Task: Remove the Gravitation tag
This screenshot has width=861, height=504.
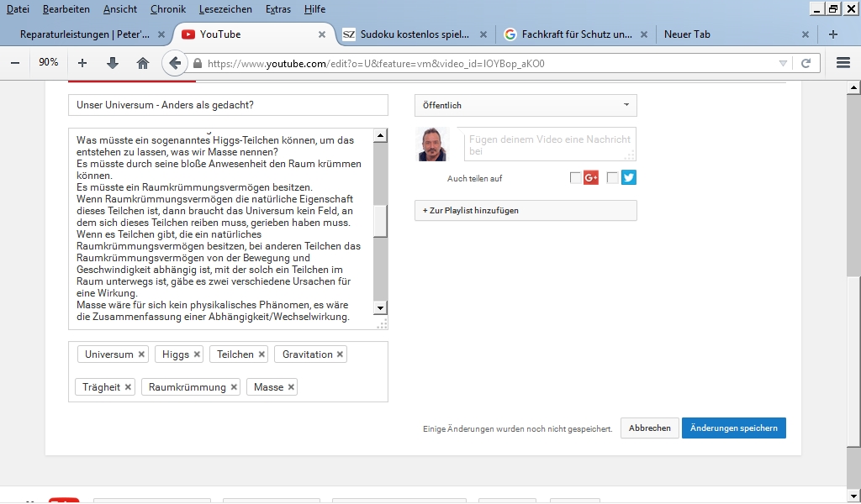Action: (x=340, y=354)
